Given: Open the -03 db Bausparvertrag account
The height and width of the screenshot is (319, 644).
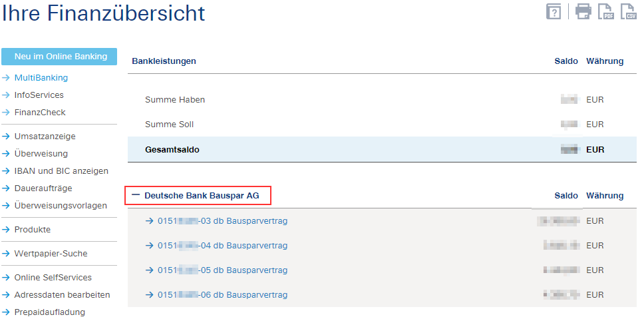Looking at the screenshot, I should (x=222, y=220).
